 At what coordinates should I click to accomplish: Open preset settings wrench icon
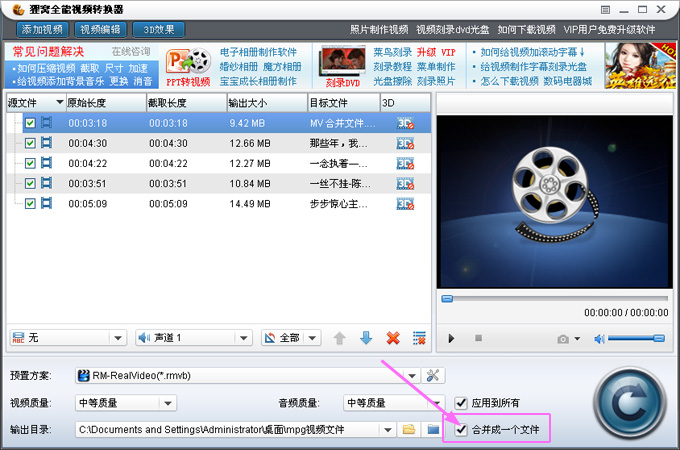pyautogui.click(x=433, y=376)
